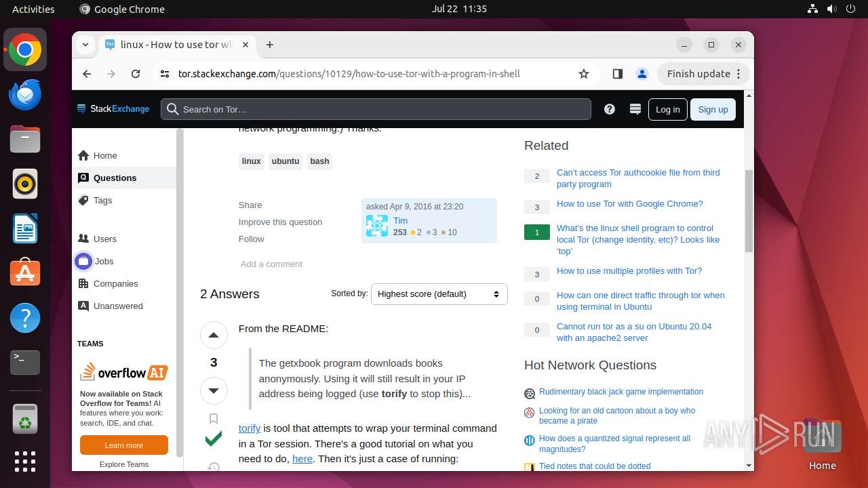The width and height of the screenshot is (868, 488).
Task: Open Users in left sidebar
Action: [124, 239]
